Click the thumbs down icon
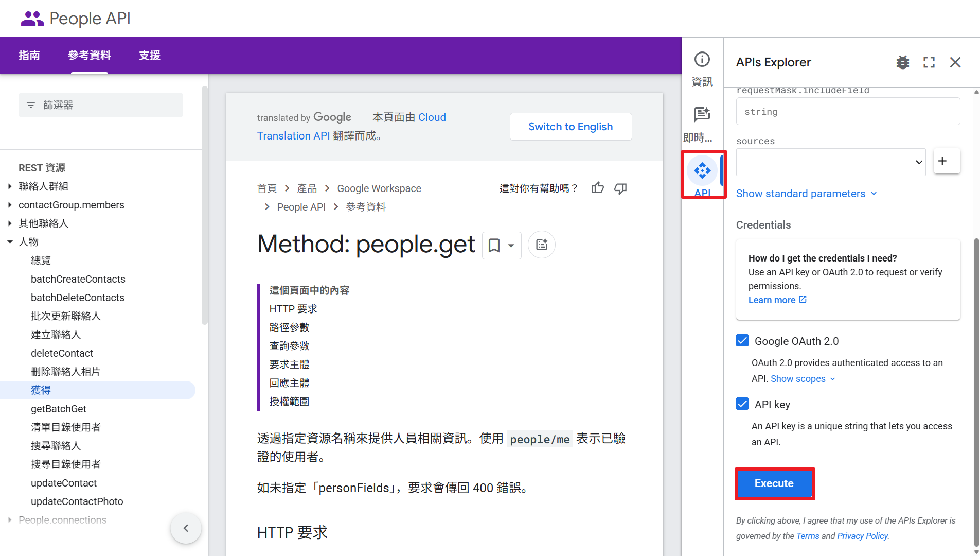 620,188
